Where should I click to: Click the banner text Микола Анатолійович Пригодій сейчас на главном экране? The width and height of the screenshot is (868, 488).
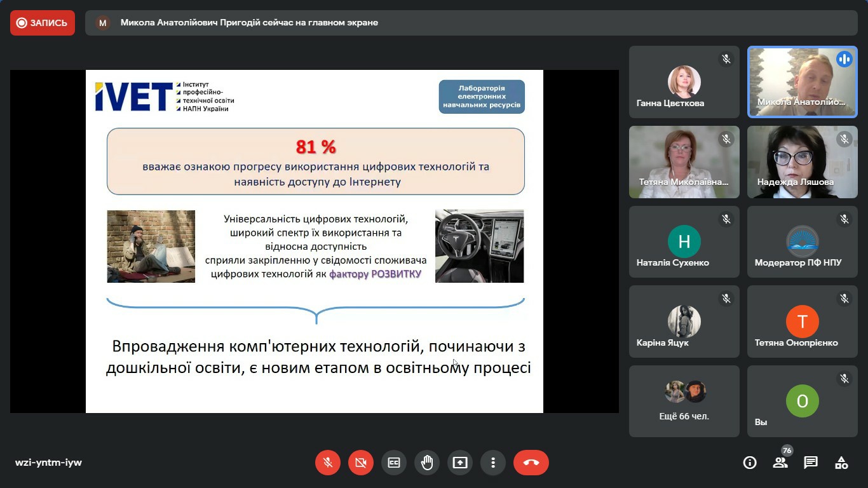point(249,23)
